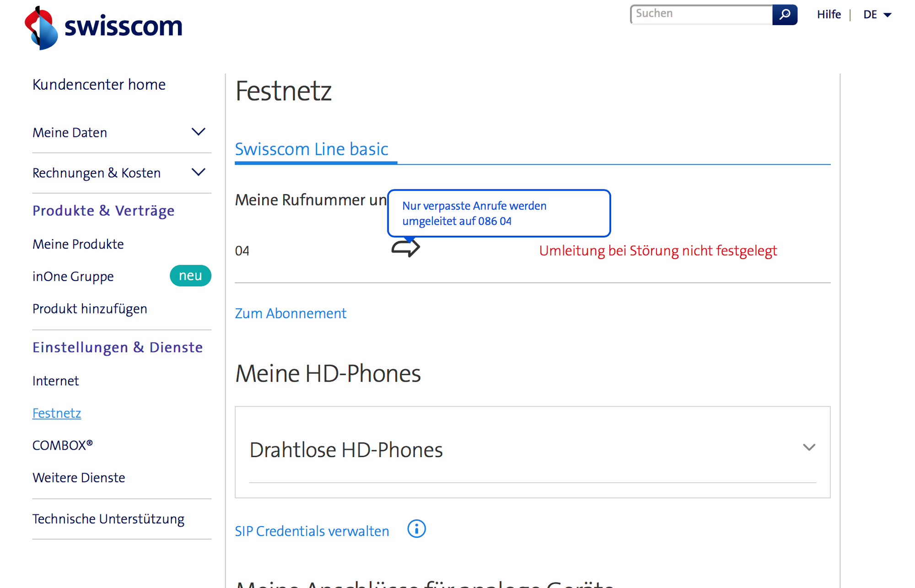915x588 pixels.
Task: Click the phone number ending in 04
Action: 242,251
